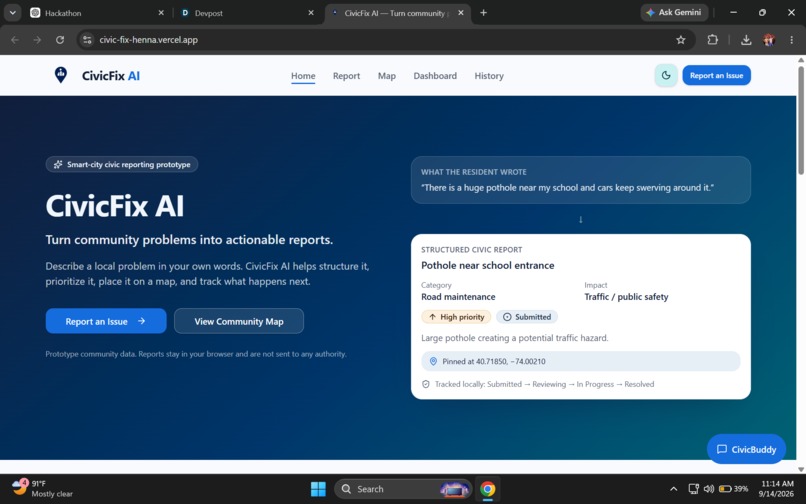Viewport: 806px width, 504px height.
Task: Click the Smart-city civic reporting prototype badge
Action: [122, 165]
